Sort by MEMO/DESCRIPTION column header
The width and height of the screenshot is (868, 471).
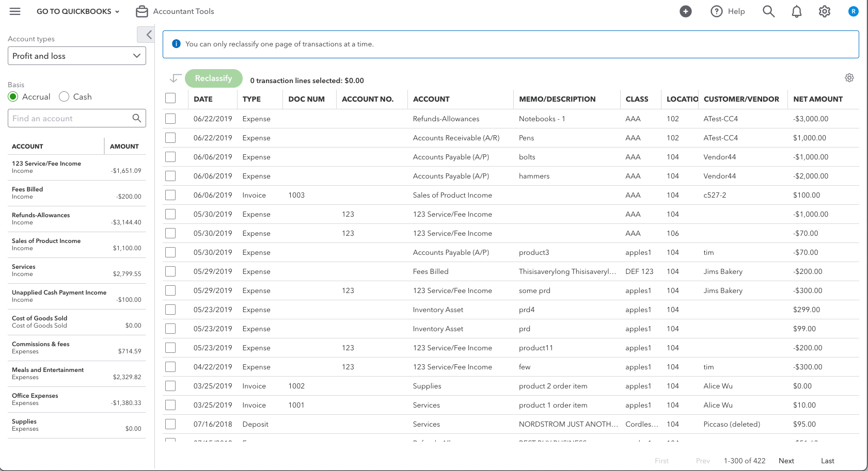coord(557,99)
